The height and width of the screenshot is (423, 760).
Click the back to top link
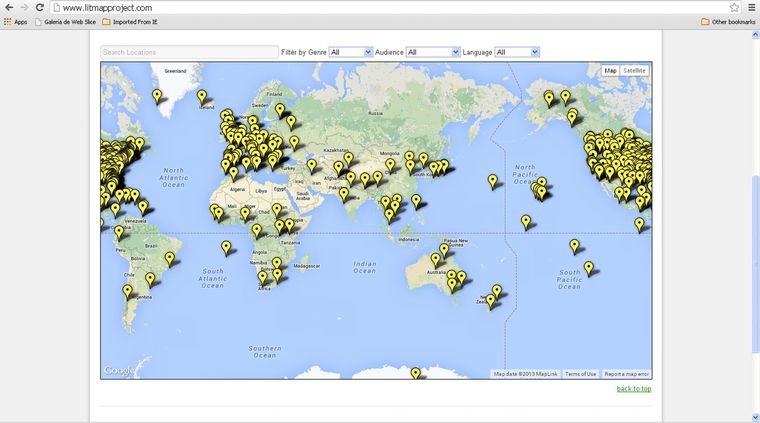(633, 389)
